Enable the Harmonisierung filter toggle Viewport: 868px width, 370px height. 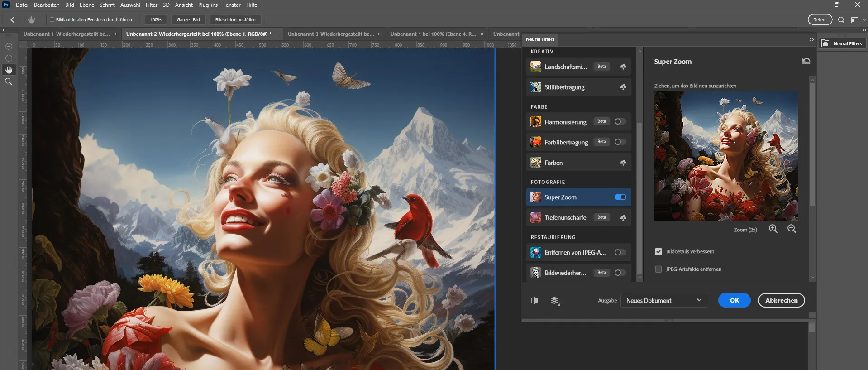coord(620,121)
